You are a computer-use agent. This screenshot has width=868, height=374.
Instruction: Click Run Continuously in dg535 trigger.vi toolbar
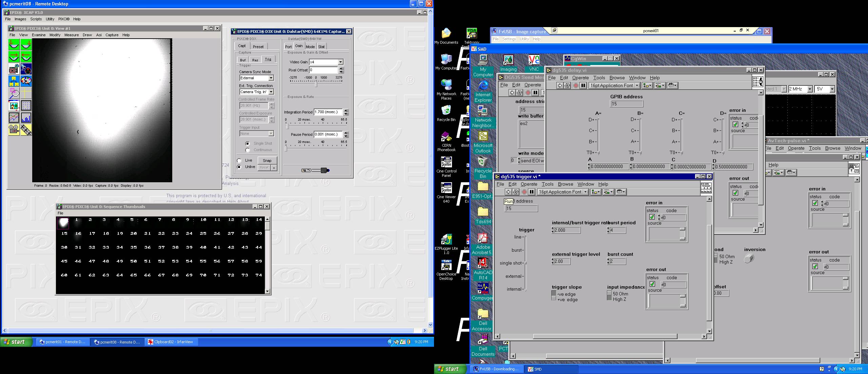click(516, 192)
